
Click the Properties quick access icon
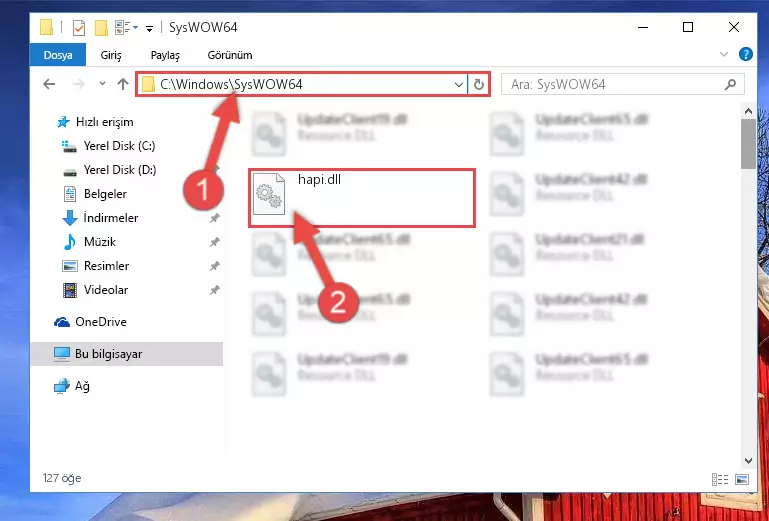(x=78, y=28)
